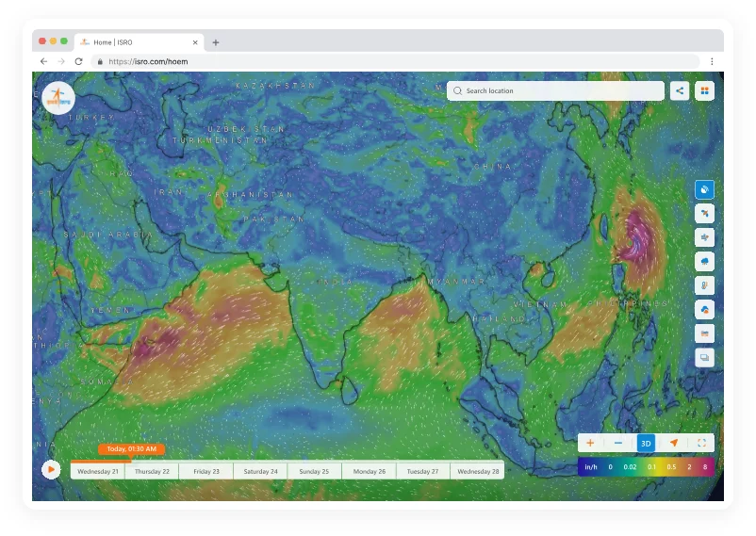Click the SOMALIA label on the map

point(107,382)
